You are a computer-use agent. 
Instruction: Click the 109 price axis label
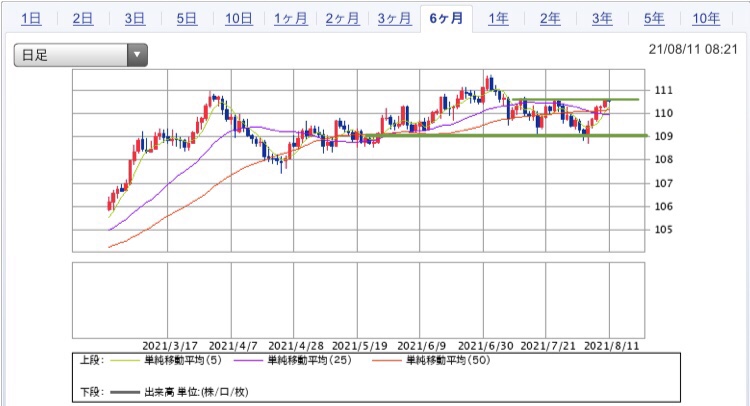[x=663, y=136]
